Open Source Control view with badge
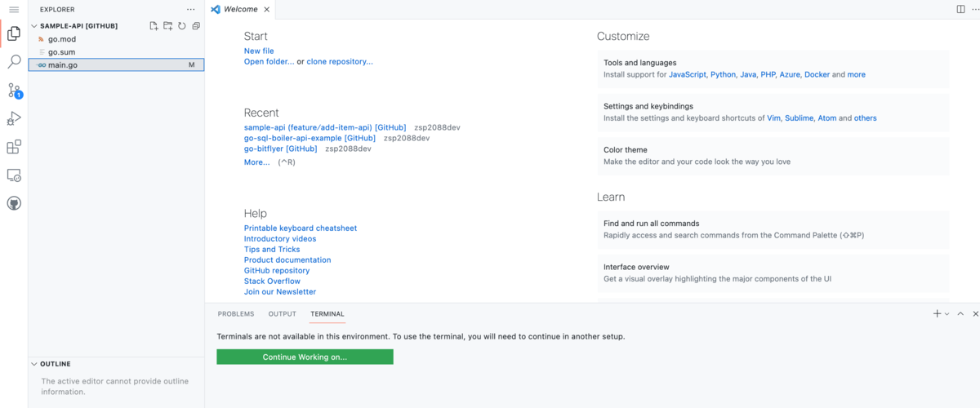This screenshot has height=408, width=980. (x=14, y=91)
